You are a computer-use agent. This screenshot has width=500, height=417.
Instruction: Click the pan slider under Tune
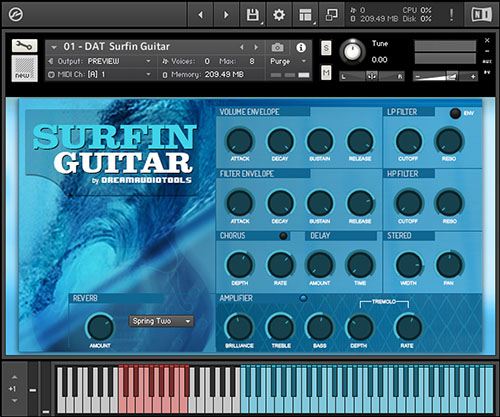click(x=372, y=76)
